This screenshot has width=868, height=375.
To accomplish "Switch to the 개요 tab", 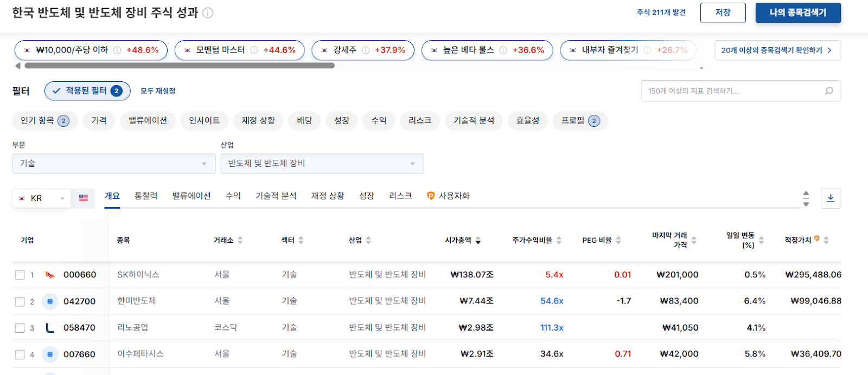I will coord(112,196).
